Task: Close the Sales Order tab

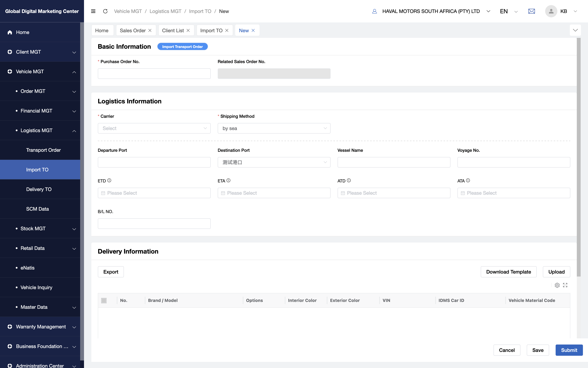Action: 150,30
